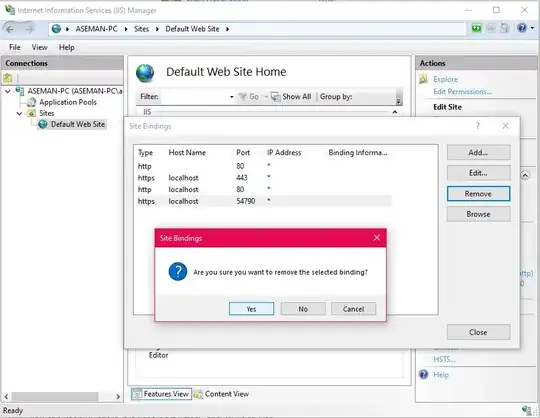This screenshot has width=540, height=418.
Task: Click the Help icon in Actions pane
Action: click(424, 374)
